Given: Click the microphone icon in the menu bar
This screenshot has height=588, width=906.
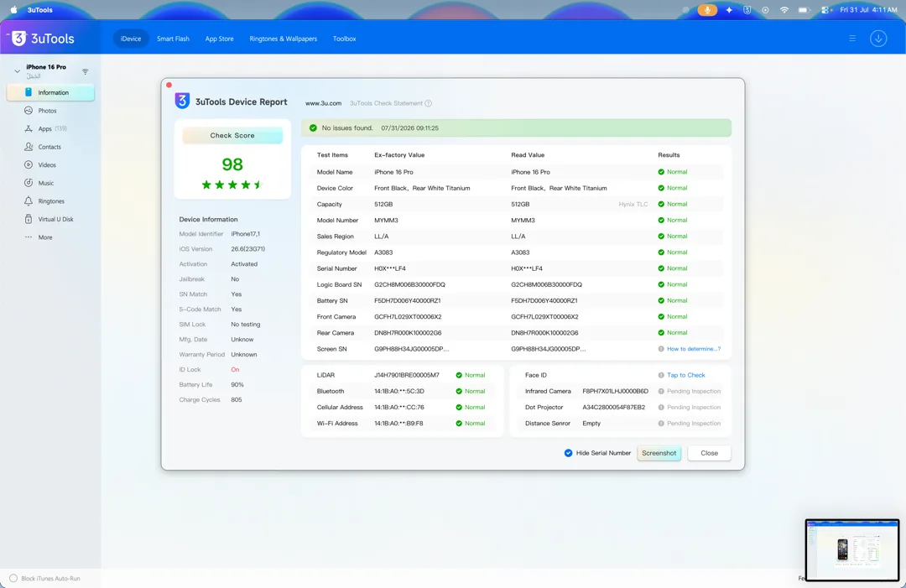Looking at the screenshot, I should tap(706, 10).
